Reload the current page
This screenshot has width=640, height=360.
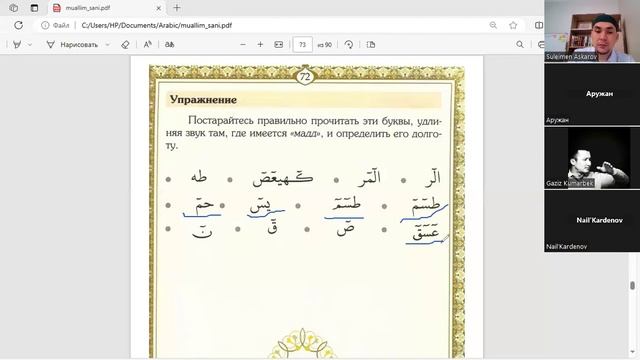point(18,25)
